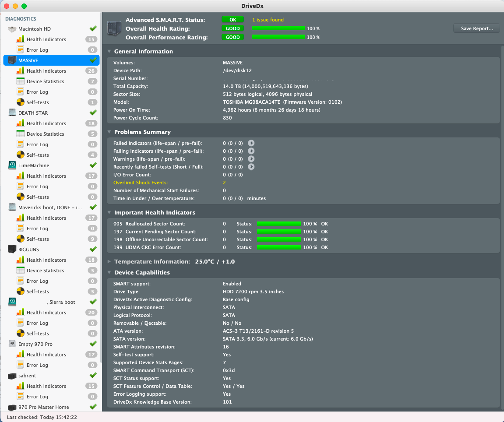
Task: Open Health Indicators icon under MASSIVE
Action: click(x=20, y=71)
